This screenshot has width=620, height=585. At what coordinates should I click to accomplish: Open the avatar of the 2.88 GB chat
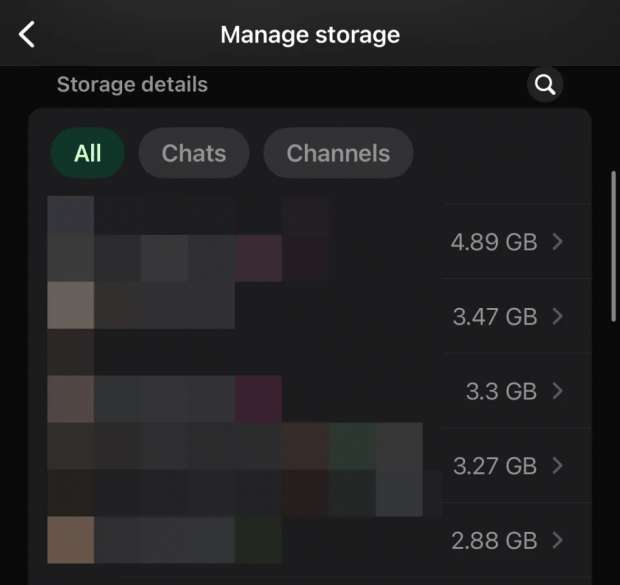(x=71, y=540)
